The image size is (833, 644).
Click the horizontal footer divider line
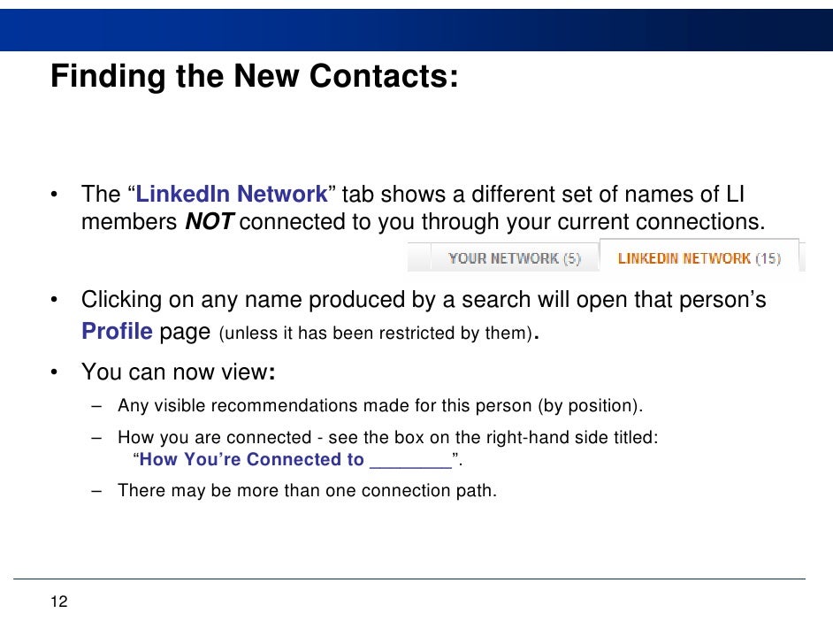[409, 579]
